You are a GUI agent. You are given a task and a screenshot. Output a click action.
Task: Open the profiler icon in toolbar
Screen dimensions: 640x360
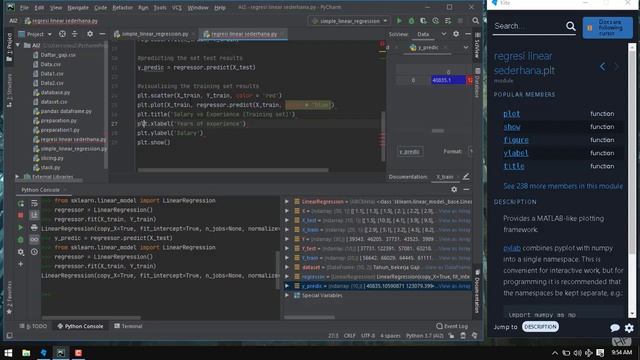(436, 21)
